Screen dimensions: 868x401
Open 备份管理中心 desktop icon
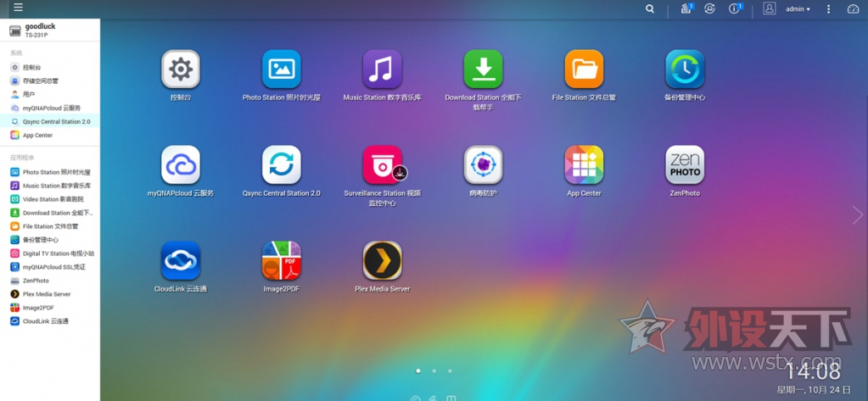pyautogui.click(x=685, y=70)
